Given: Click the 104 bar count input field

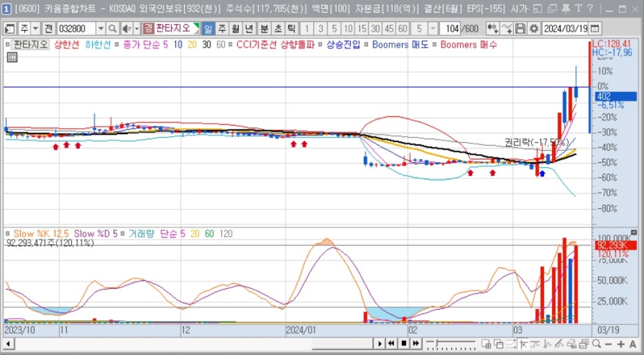Looking at the screenshot, I should [450, 28].
